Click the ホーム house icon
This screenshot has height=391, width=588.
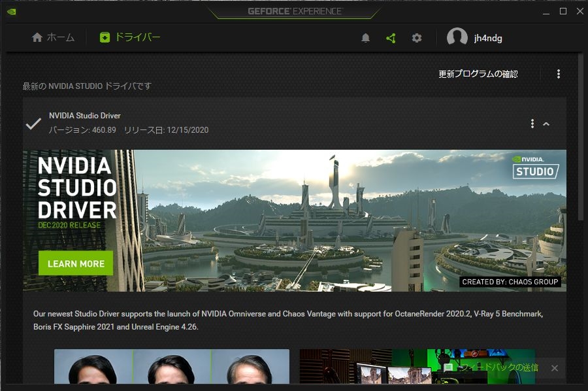coord(37,37)
